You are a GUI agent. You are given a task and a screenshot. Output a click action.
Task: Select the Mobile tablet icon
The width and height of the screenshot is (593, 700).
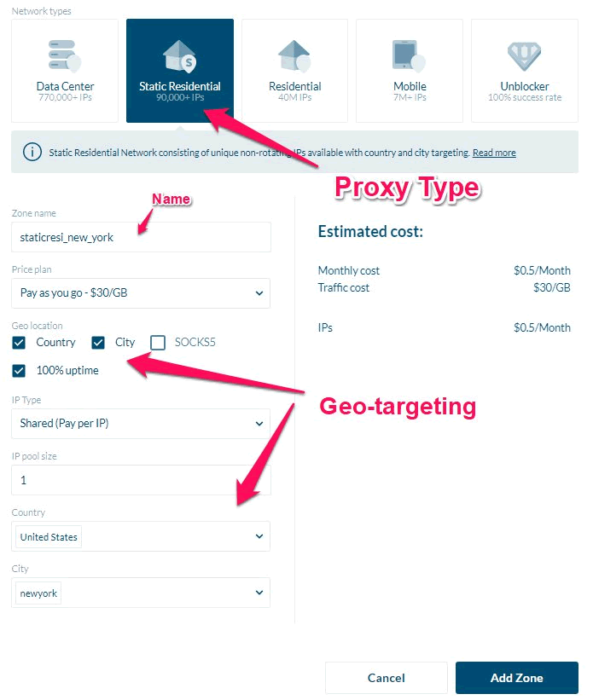click(409, 55)
